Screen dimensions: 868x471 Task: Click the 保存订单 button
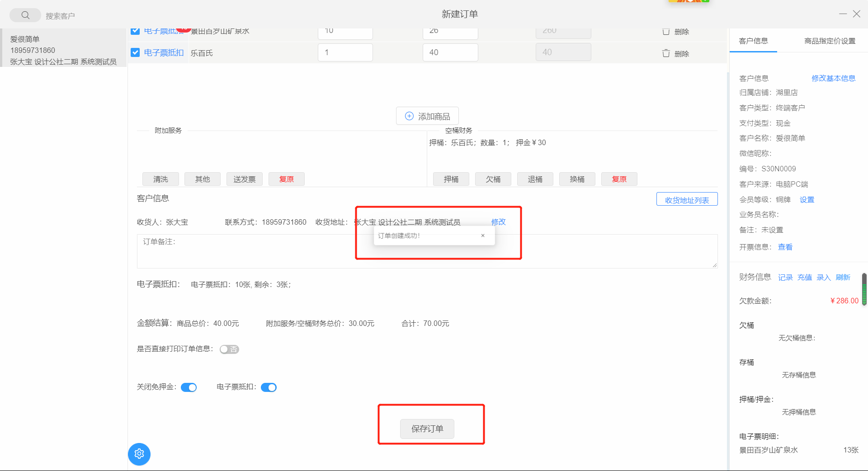(427, 429)
